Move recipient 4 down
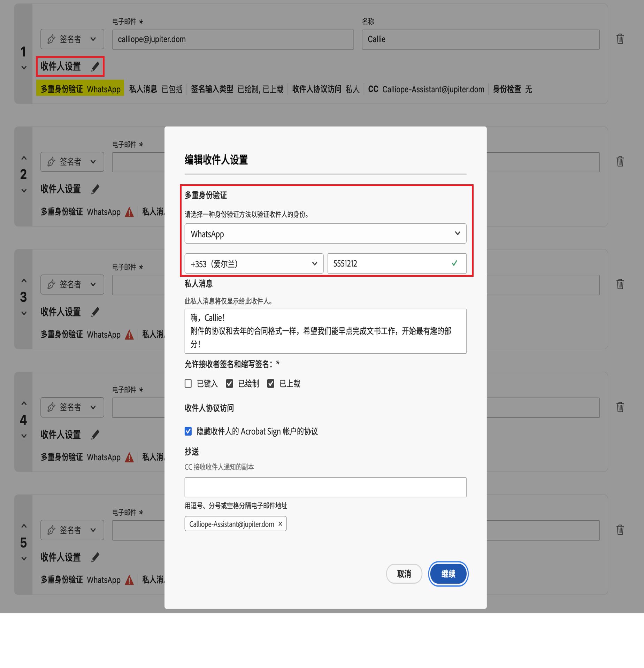This screenshot has height=668, width=644. pos(24,436)
